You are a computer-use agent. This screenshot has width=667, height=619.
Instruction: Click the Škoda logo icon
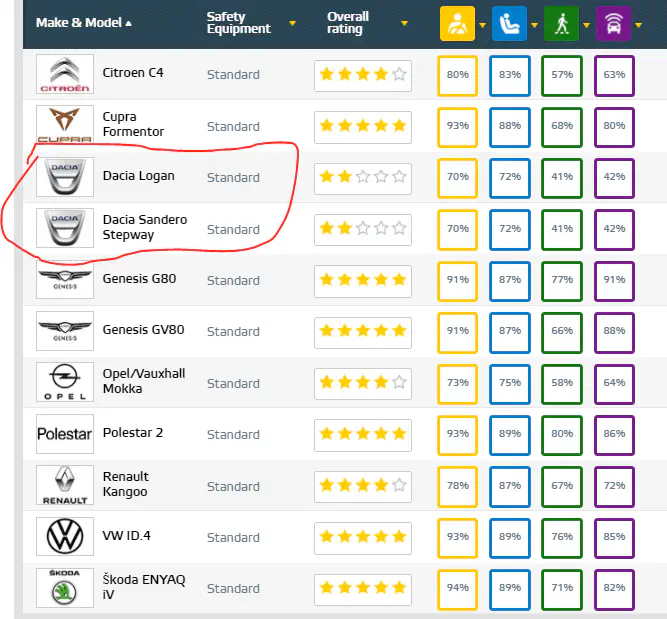(65, 588)
